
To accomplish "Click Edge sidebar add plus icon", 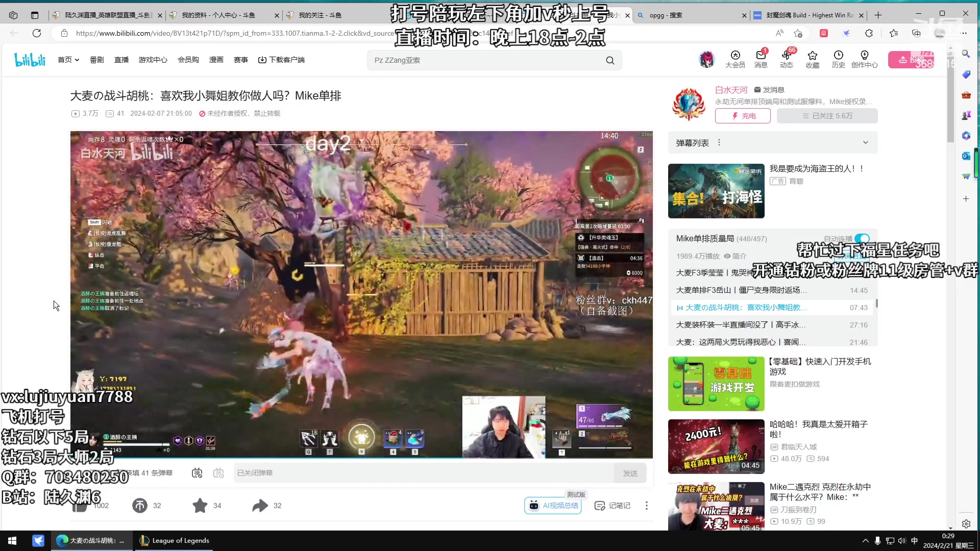I will point(966,199).
